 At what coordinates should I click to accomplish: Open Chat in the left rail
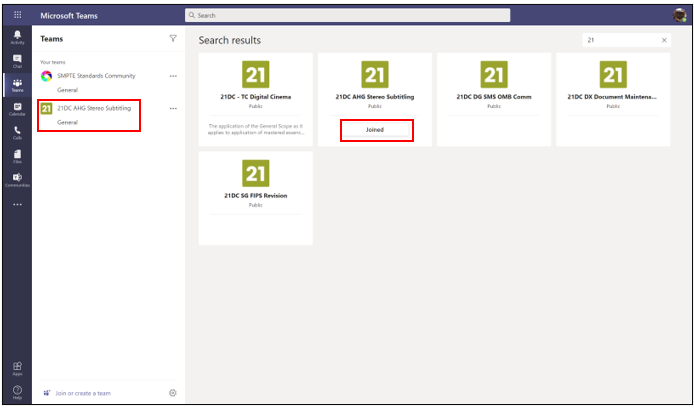click(x=17, y=60)
